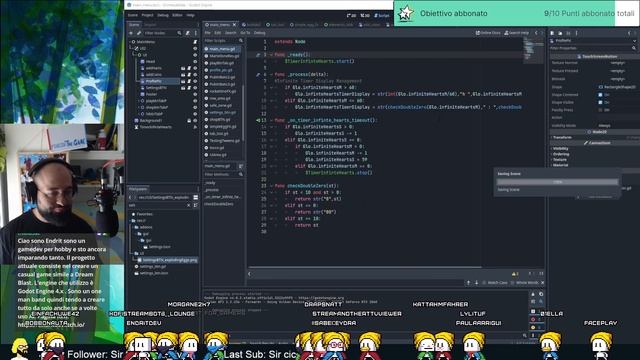The width and height of the screenshot is (640, 360).
Task: Load a resource in Inspector toolbar
Action: coord(560,33)
